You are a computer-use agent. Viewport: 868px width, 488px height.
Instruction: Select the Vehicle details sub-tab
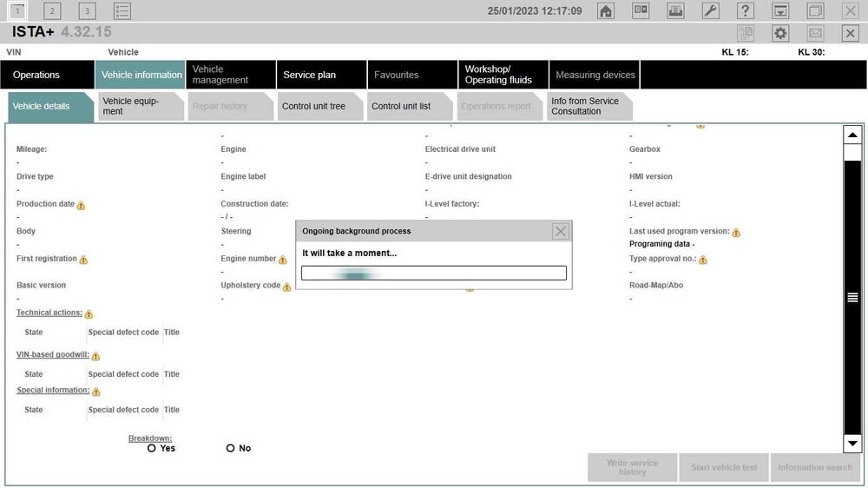coord(49,106)
